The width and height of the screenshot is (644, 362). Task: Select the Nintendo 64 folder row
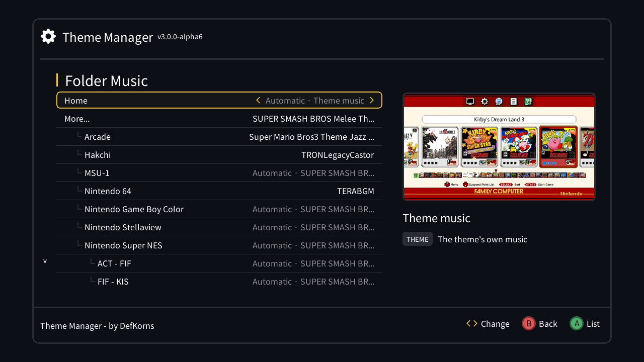click(219, 191)
